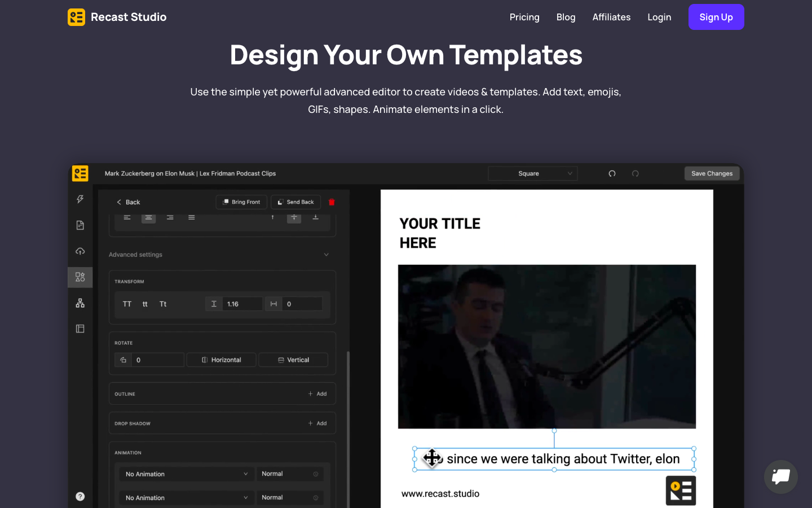Open the Affiliates nav link

[x=611, y=17]
